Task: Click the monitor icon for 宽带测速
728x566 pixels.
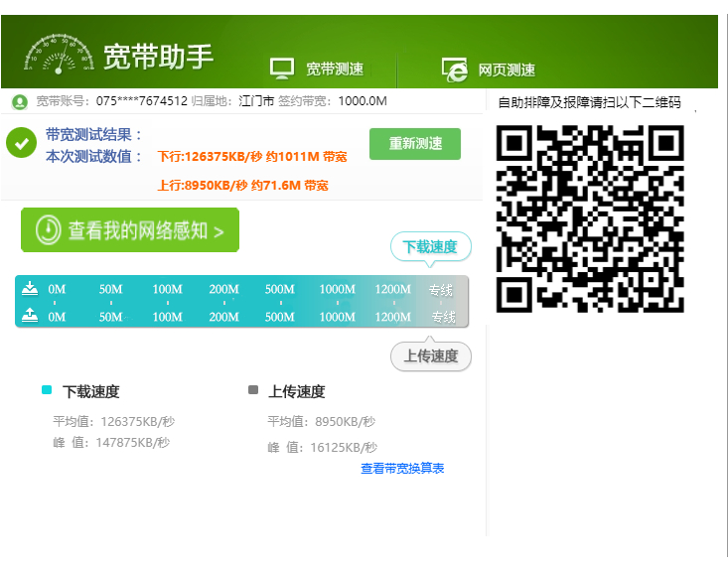Action: click(x=282, y=69)
